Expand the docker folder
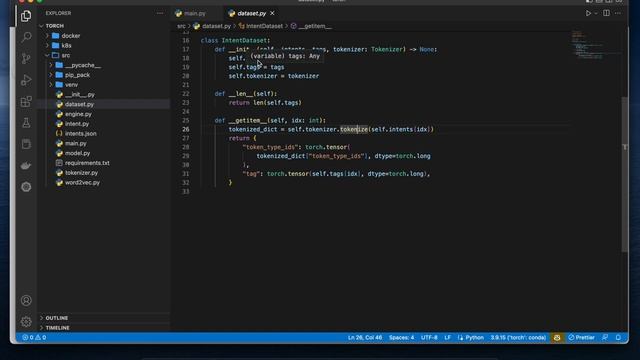The height and width of the screenshot is (360, 640). pos(71,36)
